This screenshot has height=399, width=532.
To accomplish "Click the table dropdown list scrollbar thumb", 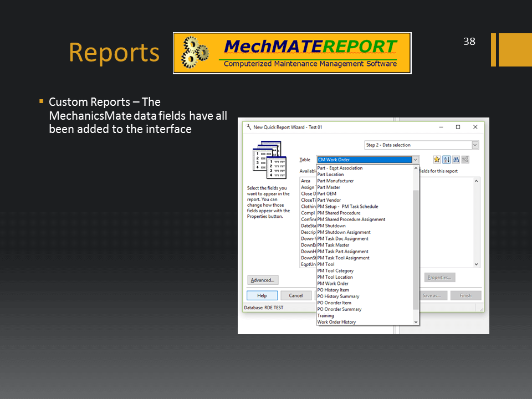I will pos(416,250).
